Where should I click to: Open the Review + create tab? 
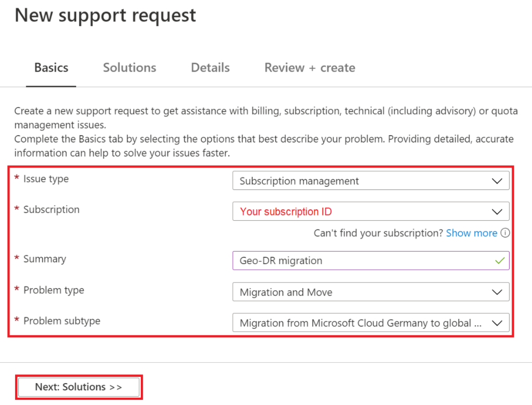coord(309,67)
